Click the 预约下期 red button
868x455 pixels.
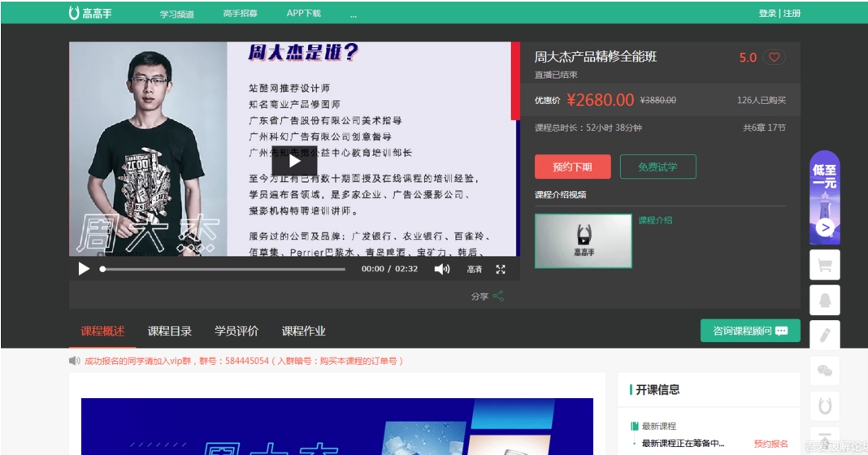click(x=572, y=167)
